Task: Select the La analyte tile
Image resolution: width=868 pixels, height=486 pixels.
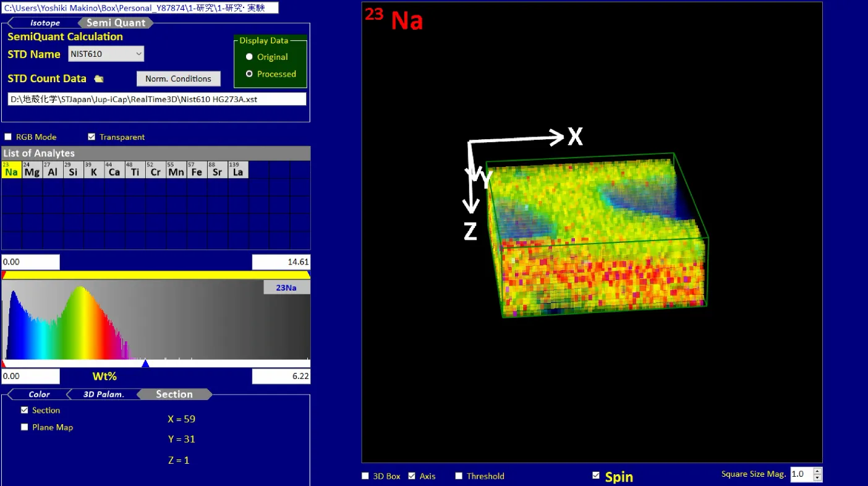Action: click(x=237, y=170)
